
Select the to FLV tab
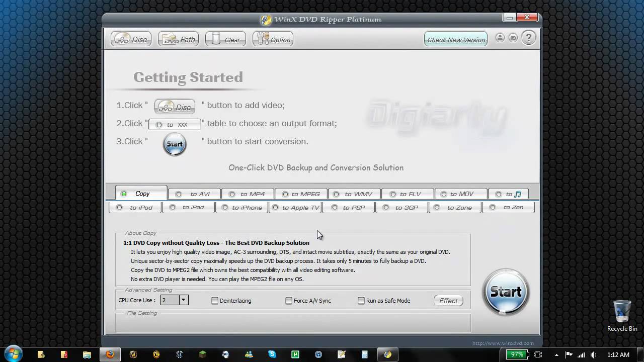pyautogui.click(x=407, y=194)
